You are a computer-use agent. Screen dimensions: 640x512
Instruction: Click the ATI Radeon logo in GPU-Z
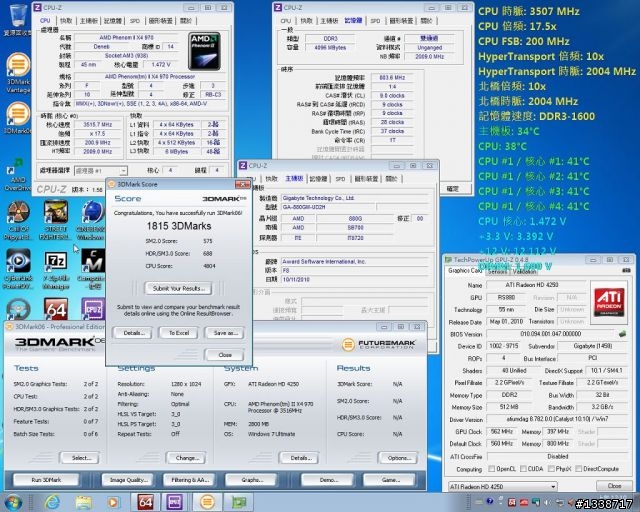(x=609, y=302)
